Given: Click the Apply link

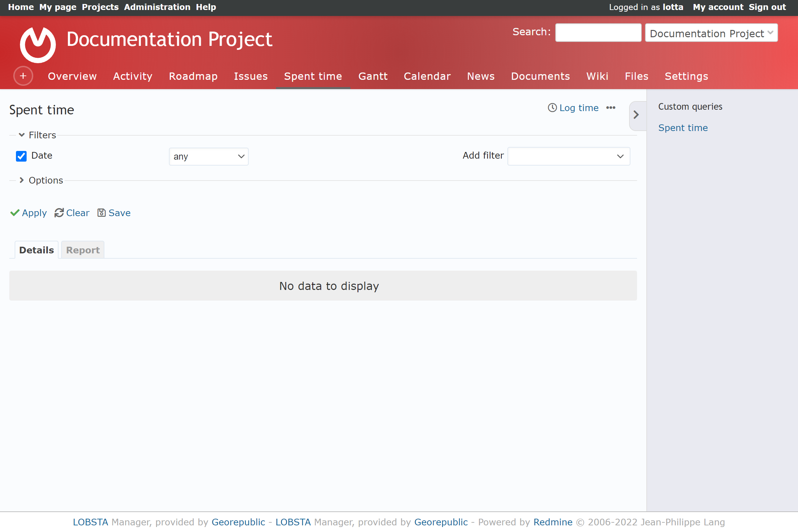Looking at the screenshot, I should 34,213.
